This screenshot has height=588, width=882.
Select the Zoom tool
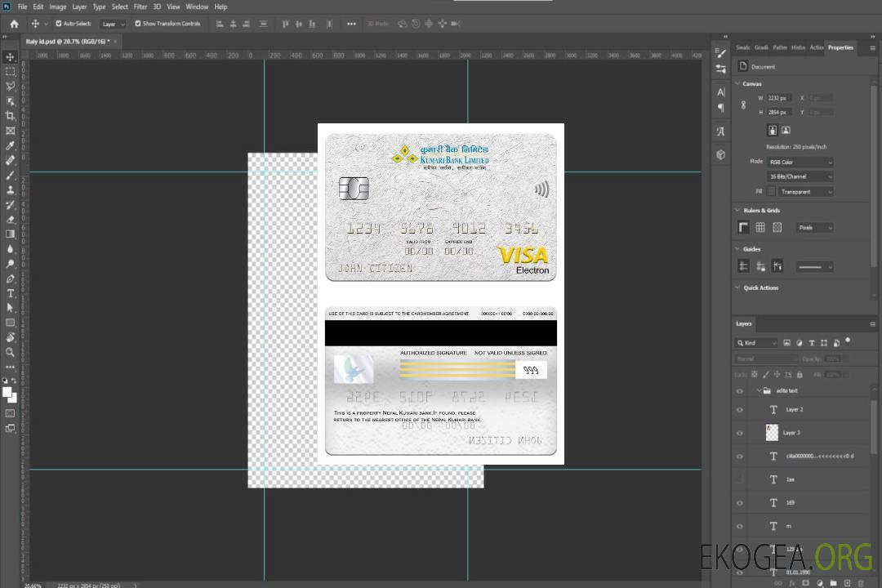[x=10, y=353]
